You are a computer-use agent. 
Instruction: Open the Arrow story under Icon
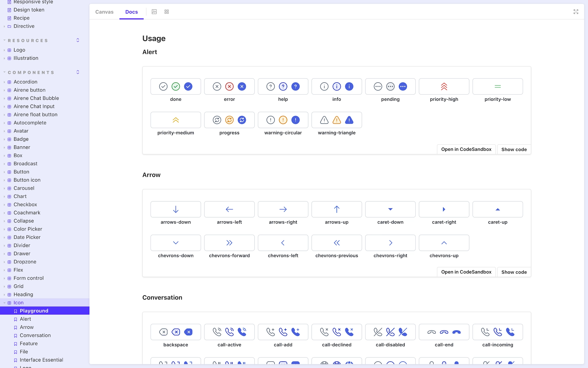pos(26,327)
